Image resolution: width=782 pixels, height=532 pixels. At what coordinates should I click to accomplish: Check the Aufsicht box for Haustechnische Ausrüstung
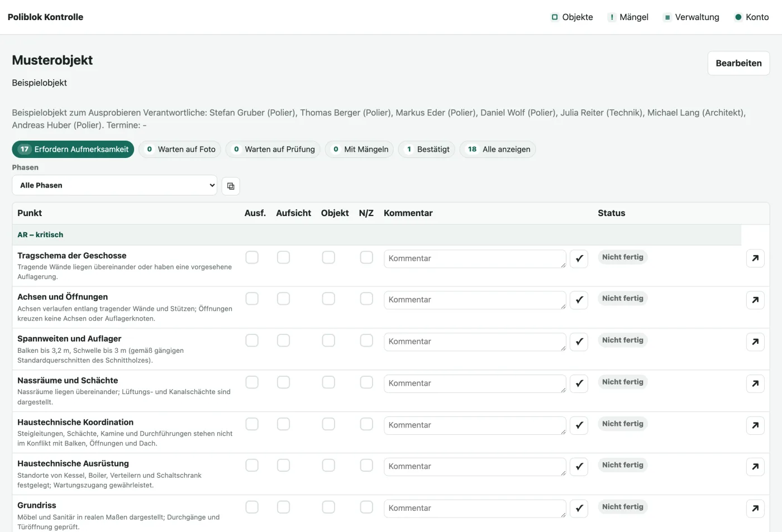(284, 466)
